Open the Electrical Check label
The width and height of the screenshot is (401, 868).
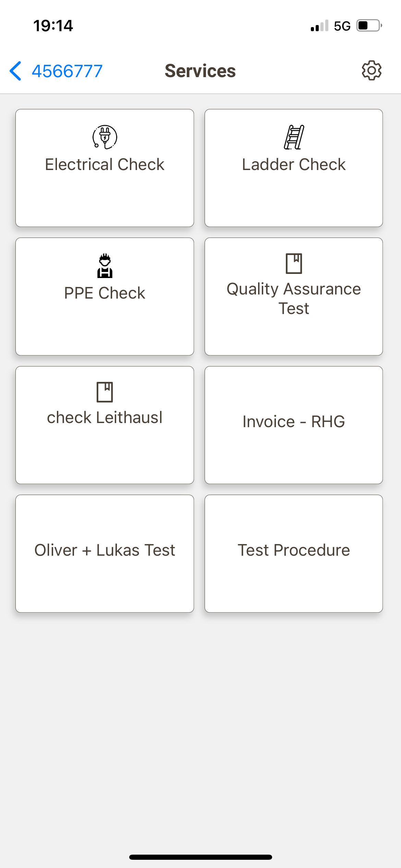point(105,165)
